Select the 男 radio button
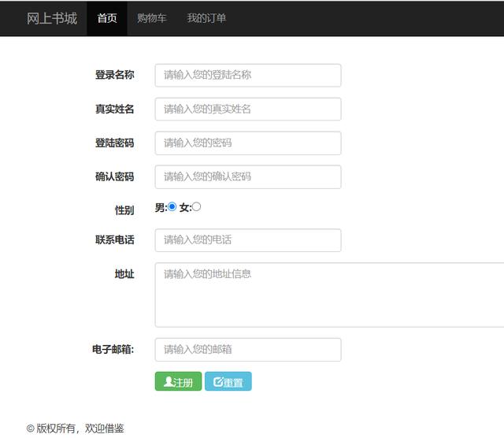Viewport: 504px width, 438px height. [172, 206]
